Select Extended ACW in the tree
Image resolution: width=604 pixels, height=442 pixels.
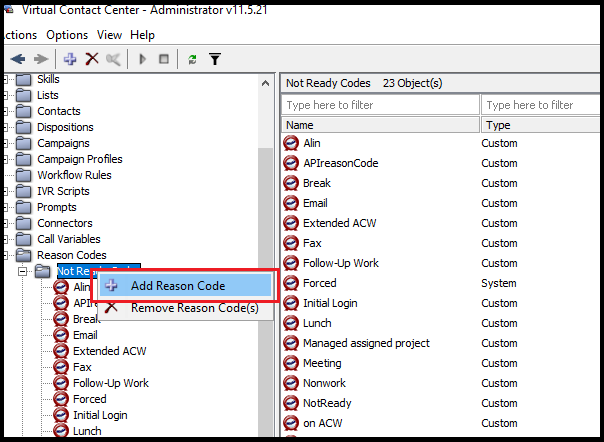pos(110,351)
